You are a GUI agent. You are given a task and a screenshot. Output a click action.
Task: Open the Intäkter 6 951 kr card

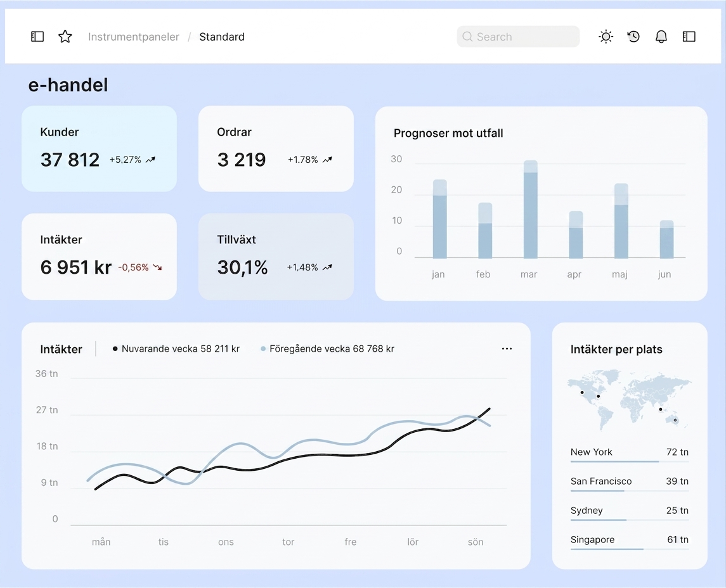tap(99, 256)
